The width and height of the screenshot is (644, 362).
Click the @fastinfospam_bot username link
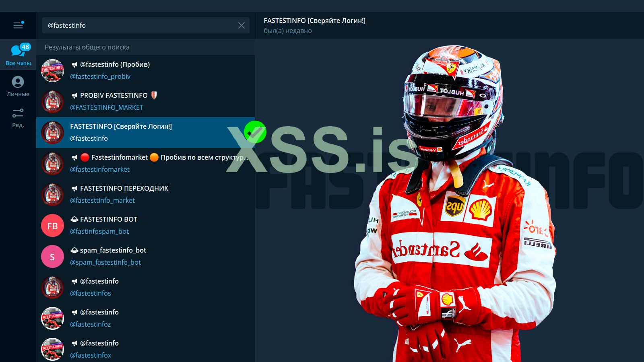pyautogui.click(x=99, y=231)
